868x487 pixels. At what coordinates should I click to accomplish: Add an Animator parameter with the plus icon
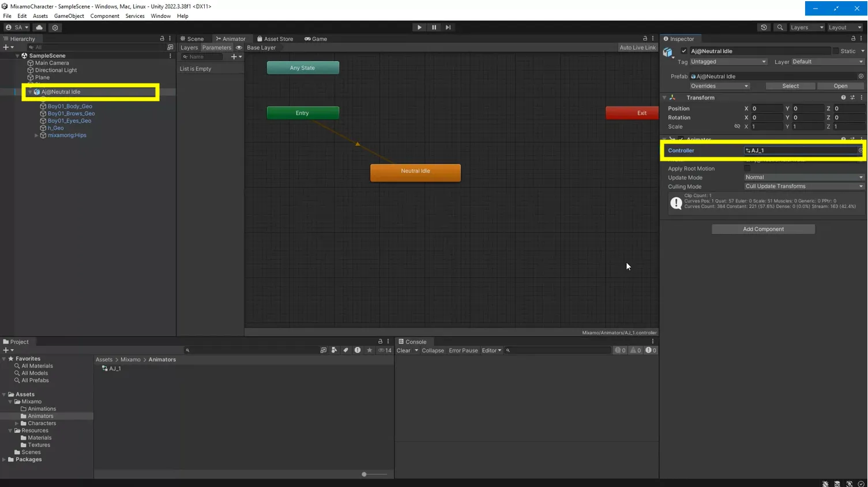[233, 56]
